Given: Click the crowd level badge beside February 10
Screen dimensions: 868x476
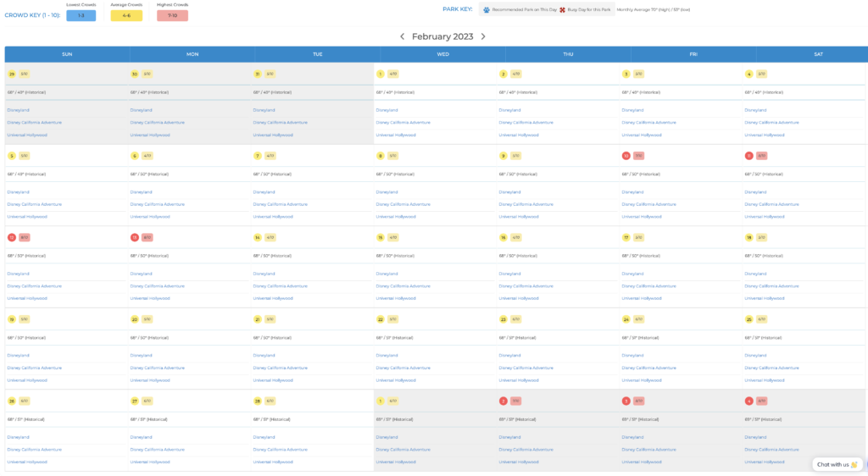Looking at the screenshot, I should pyautogui.click(x=639, y=156).
